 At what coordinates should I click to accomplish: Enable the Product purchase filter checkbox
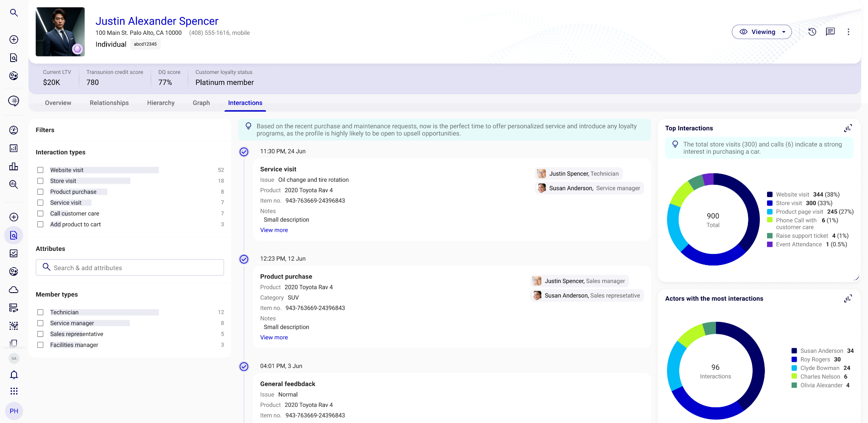[40, 192]
